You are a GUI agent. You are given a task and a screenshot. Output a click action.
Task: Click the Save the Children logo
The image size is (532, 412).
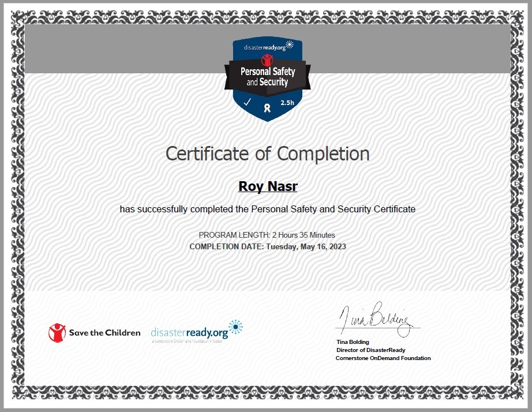tap(94, 333)
